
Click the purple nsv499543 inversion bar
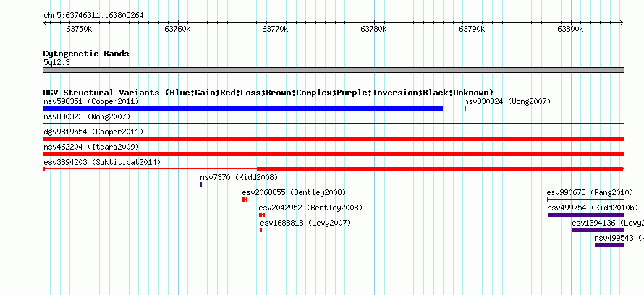click(609, 245)
